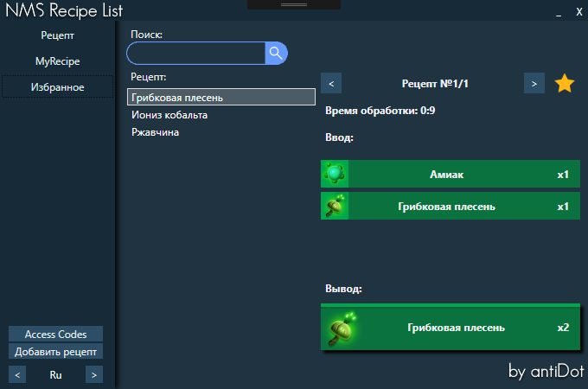588x389 pixels.
Task: Select Иониз кобальта in the recipe list
Action: point(221,115)
